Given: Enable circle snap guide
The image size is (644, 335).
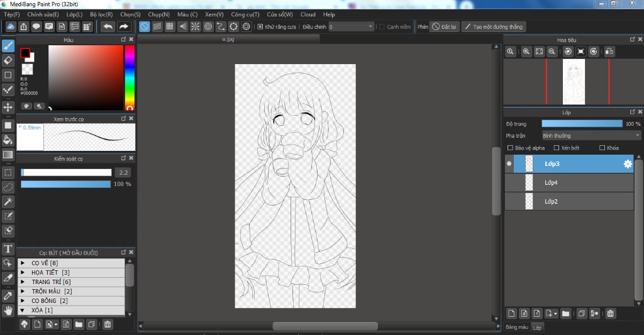Looking at the screenshot, I should point(208,26).
